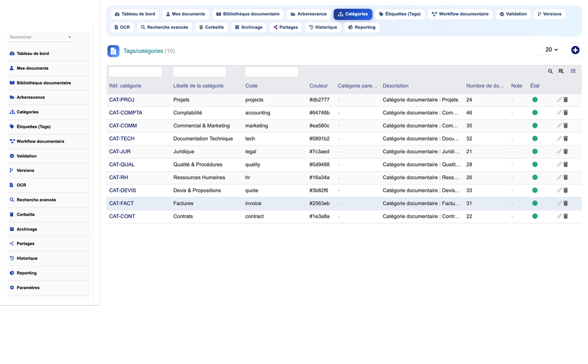This screenshot has height=364, width=588.
Task: Delete the CAT-CONT category with trash icon
Action: 565,216
